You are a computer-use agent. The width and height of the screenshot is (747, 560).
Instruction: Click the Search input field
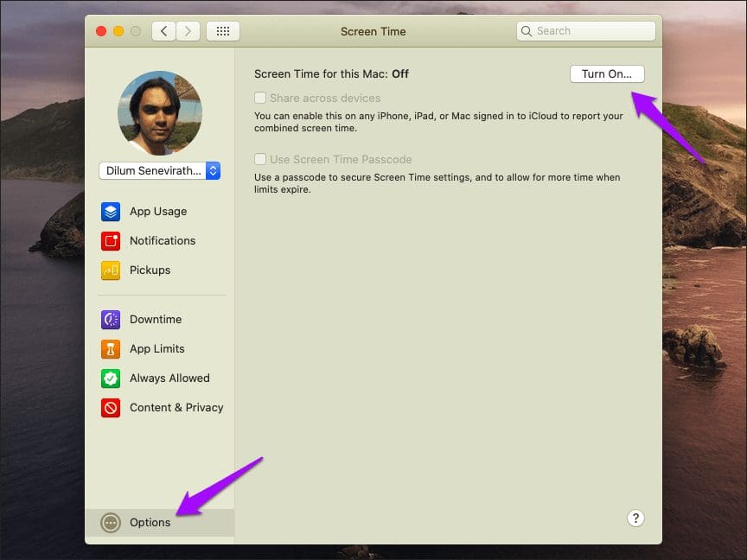586,31
